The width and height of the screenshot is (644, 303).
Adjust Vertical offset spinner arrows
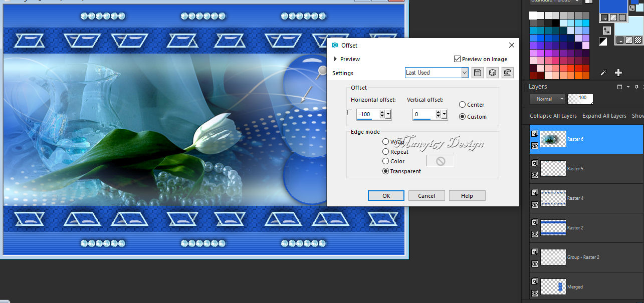click(x=439, y=115)
